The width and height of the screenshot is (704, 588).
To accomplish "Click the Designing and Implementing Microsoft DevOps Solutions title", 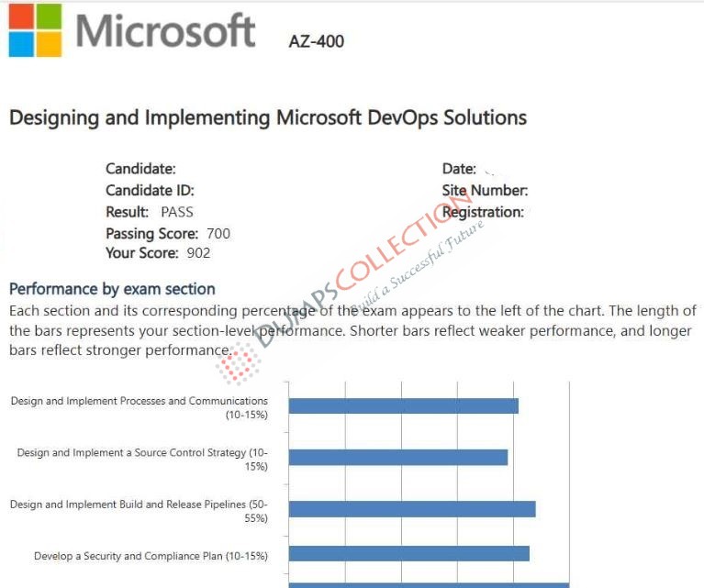I will click(268, 117).
